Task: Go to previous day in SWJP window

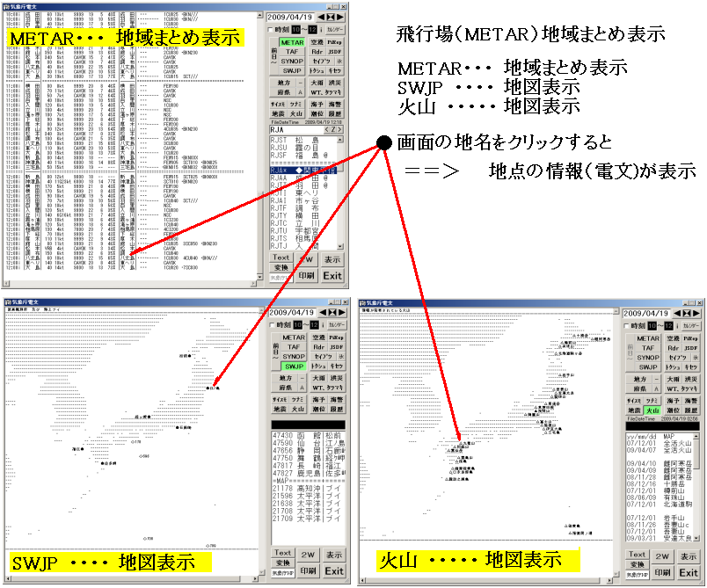Action: click(x=323, y=312)
